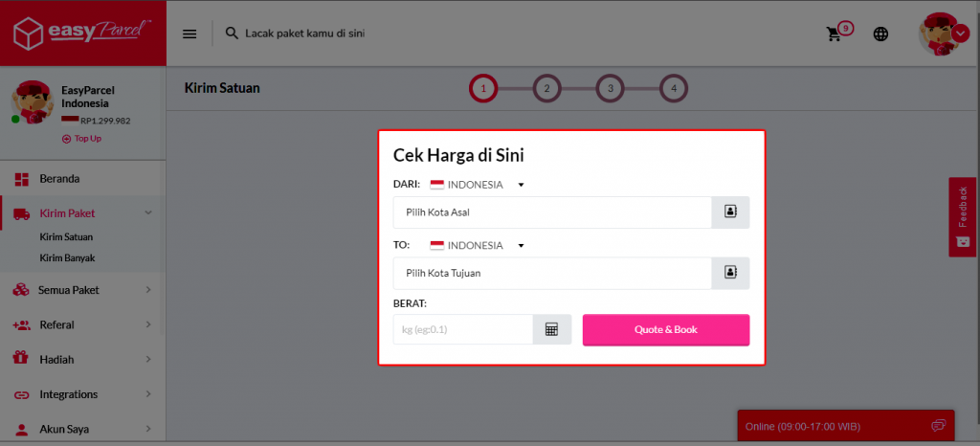Expand the Referal sidebar section
This screenshot has width=980, height=446.
(x=82, y=324)
